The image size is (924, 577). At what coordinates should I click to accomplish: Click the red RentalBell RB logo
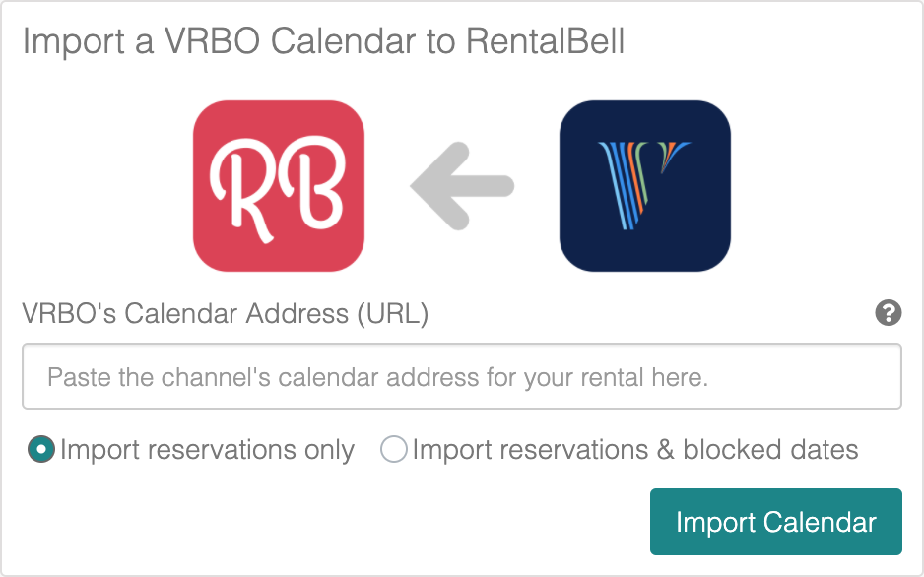(279, 186)
